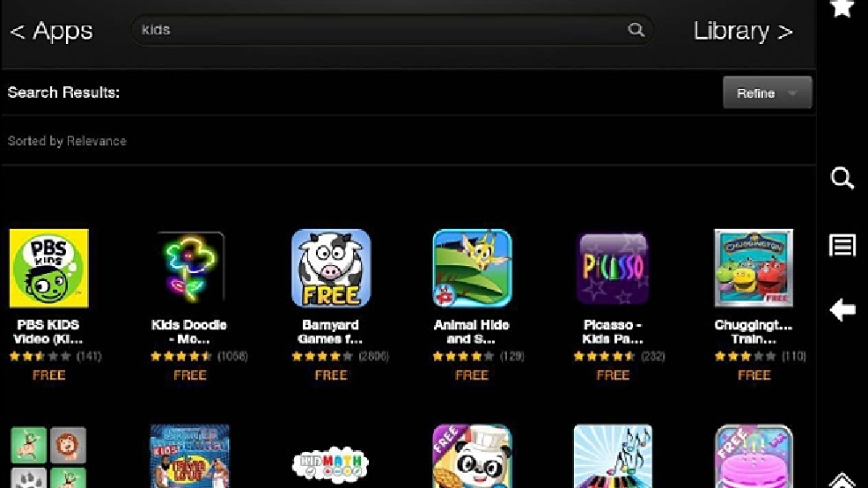Screen dimensions: 868x488
Task: Expand the Refine dropdown
Action: (x=768, y=92)
